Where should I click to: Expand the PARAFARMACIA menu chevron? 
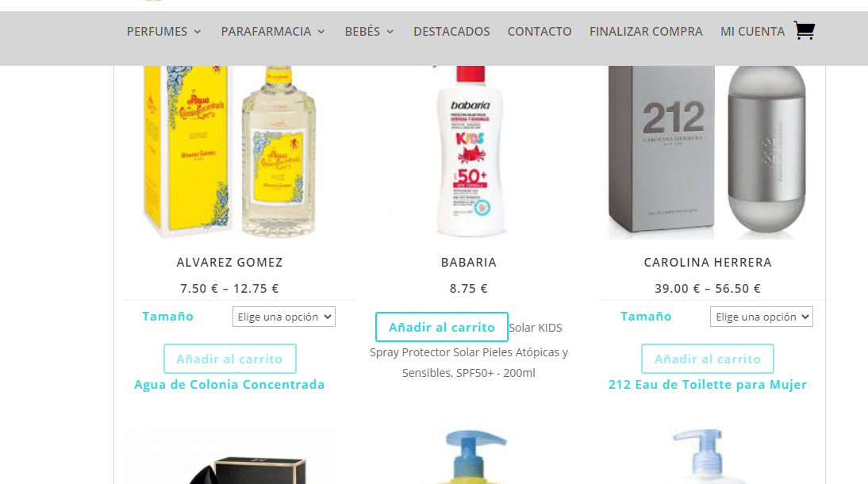click(321, 32)
